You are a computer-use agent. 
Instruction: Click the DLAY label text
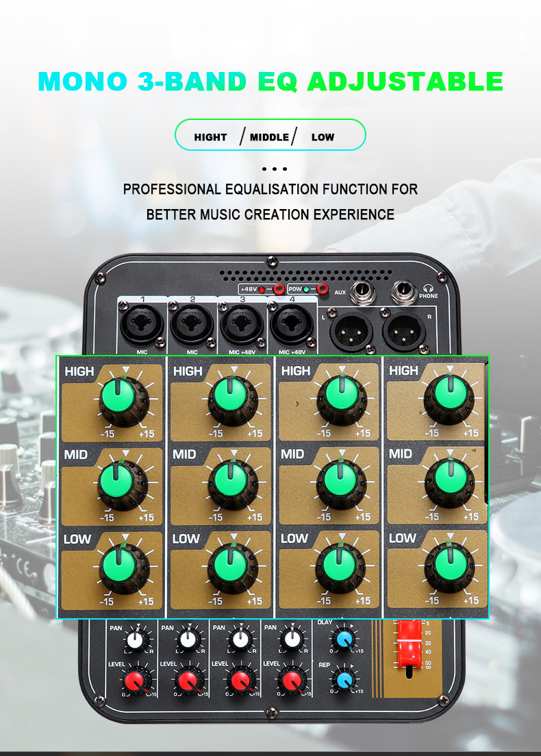(x=325, y=622)
